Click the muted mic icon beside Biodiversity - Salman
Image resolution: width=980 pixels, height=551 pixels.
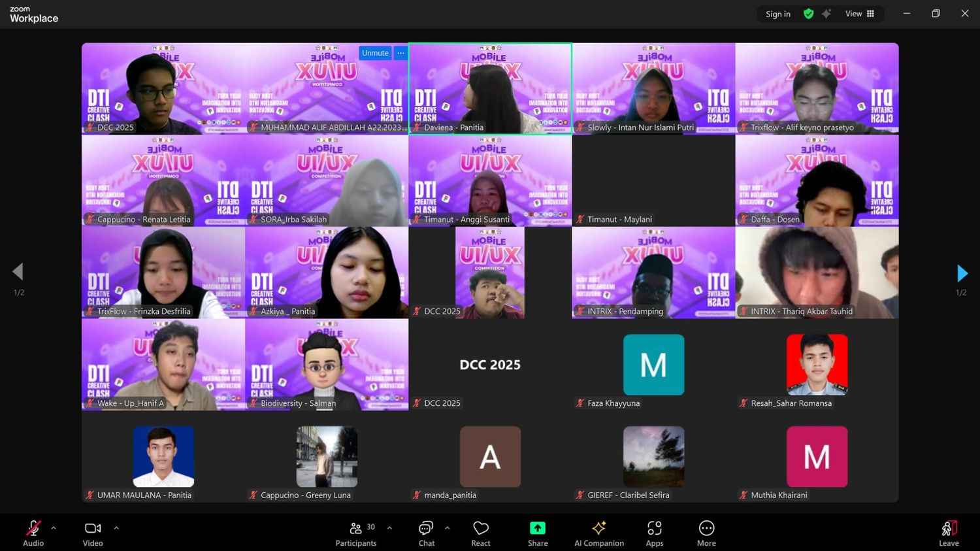tap(253, 403)
